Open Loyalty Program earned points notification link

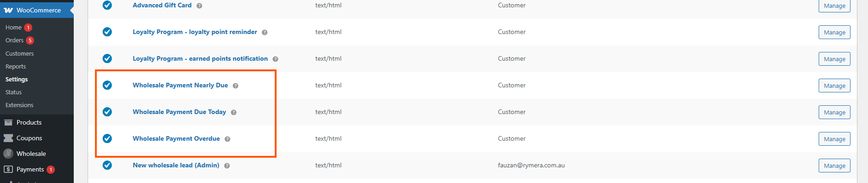pyautogui.click(x=200, y=58)
